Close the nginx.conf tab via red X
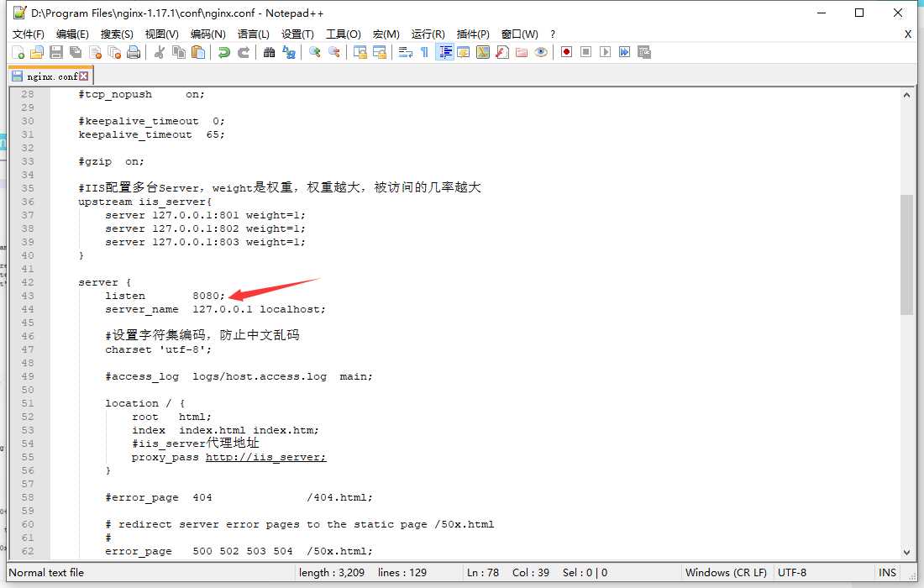This screenshot has height=588, width=924. click(84, 76)
